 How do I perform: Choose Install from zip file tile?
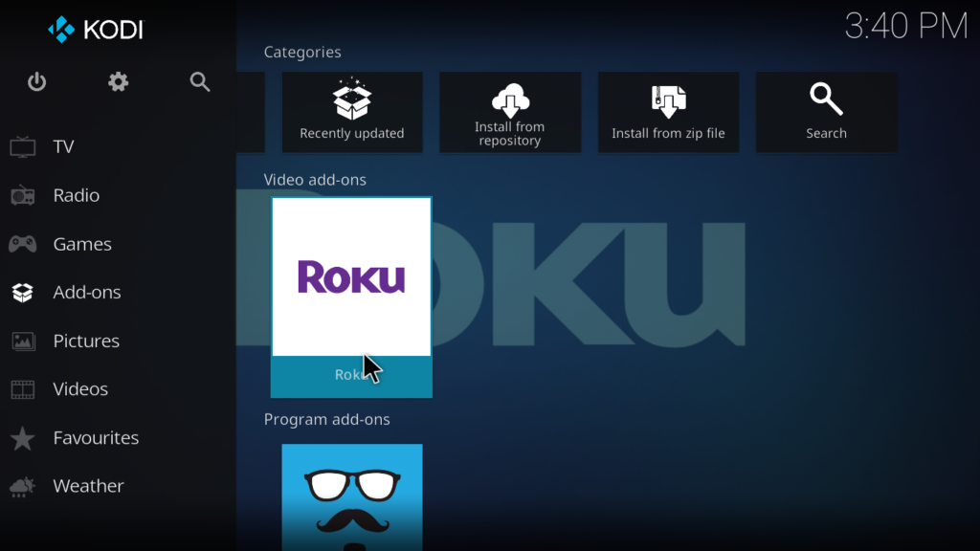tap(668, 112)
